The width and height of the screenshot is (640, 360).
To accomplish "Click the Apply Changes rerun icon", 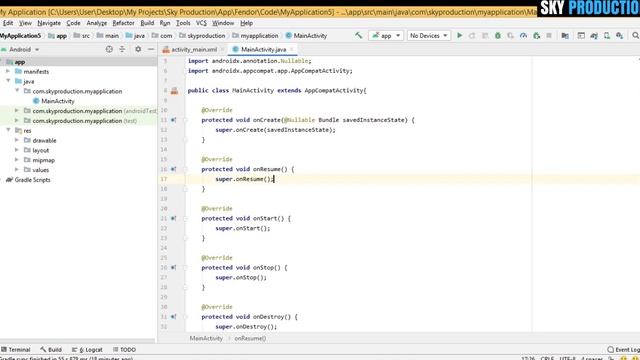I will pos(472,36).
